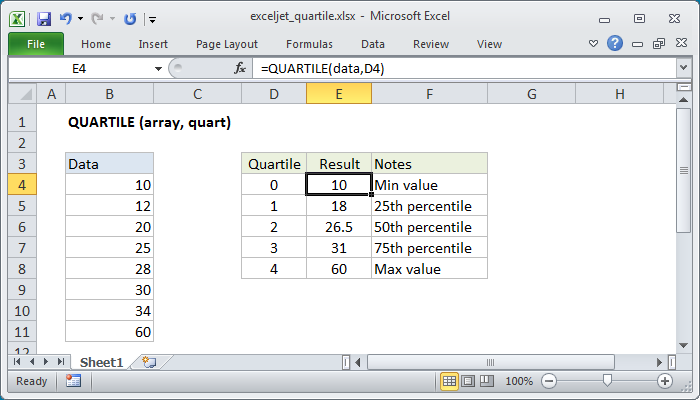Click horizontal scrollbar right arrow
Viewport: 700px width, 400px height.
(x=659, y=362)
